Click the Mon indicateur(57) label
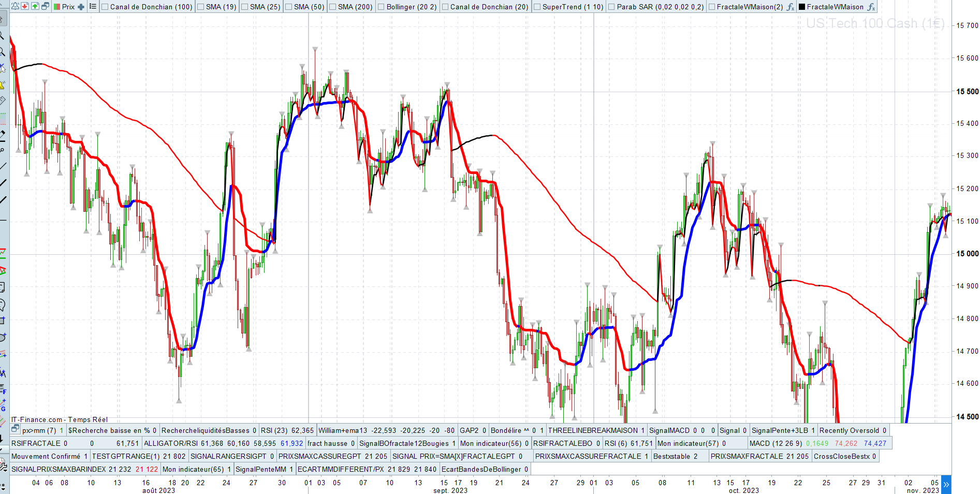Image resolution: width=980 pixels, height=494 pixels. point(688,443)
